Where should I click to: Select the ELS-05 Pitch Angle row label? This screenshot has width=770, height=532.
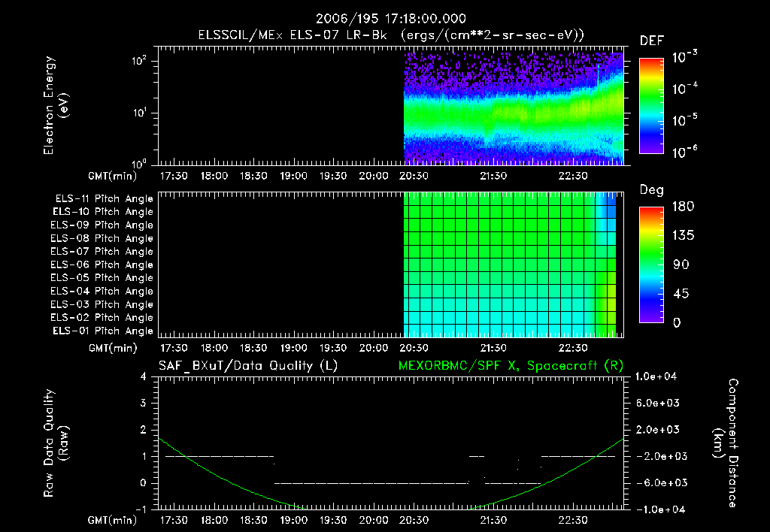[102, 278]
